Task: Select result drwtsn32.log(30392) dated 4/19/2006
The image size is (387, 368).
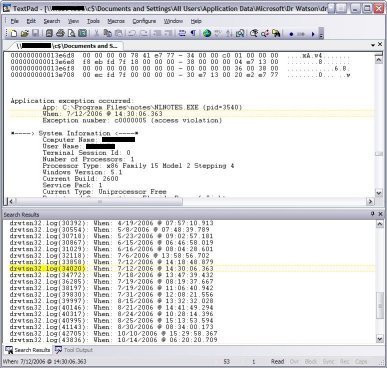Action: coord(111,223)
